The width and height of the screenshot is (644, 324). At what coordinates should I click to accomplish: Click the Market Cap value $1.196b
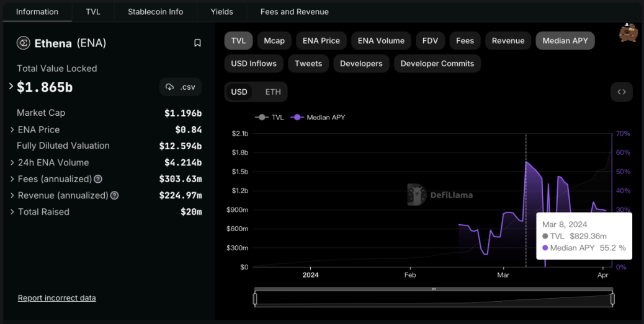183,113
